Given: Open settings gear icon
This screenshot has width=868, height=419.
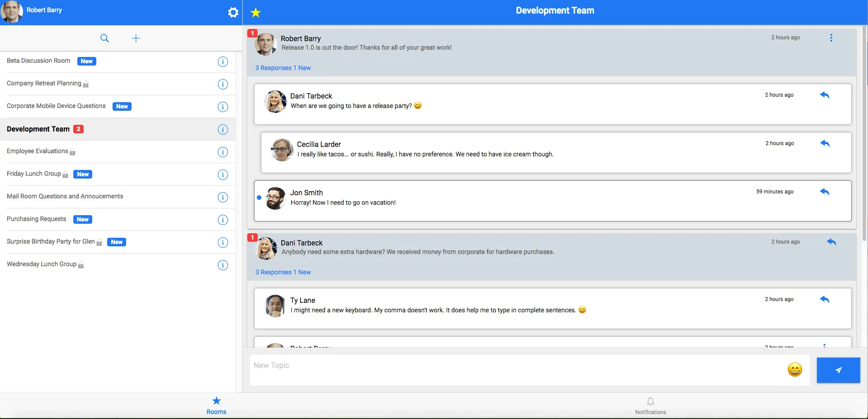Looking at the screenshot, I should click(x=233, y=12).
